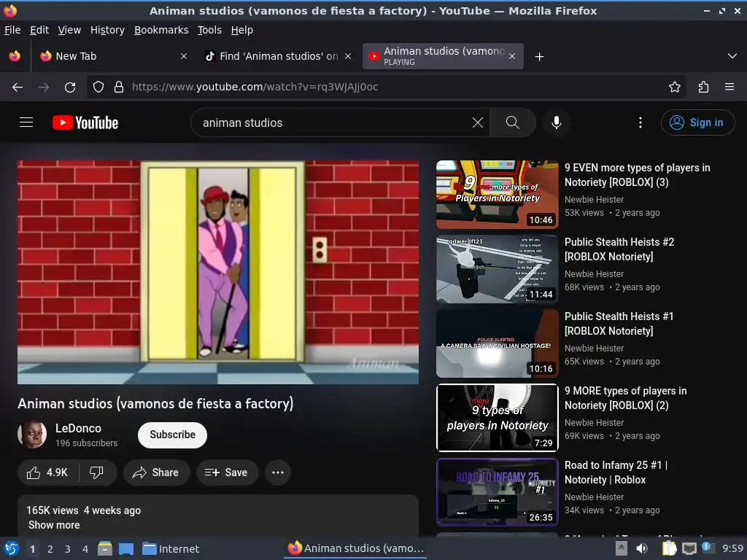The image size is (747, 560).
Task: Bookmark this page with the star
Action: coord(675,87)
